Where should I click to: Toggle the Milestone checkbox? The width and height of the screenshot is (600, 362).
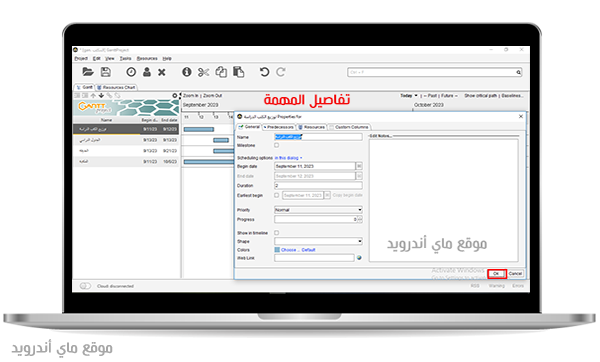click(x=276, y=145)
